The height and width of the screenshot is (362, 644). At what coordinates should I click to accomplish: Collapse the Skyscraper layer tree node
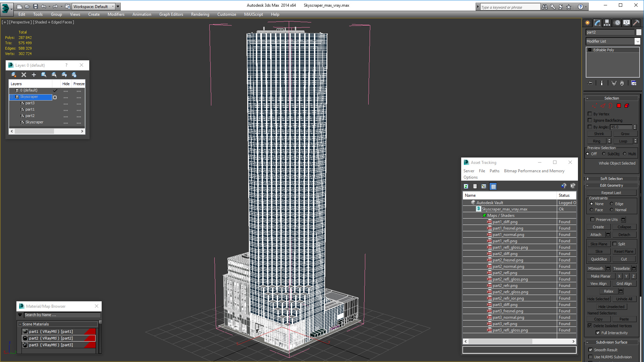[x=12, y=97]
